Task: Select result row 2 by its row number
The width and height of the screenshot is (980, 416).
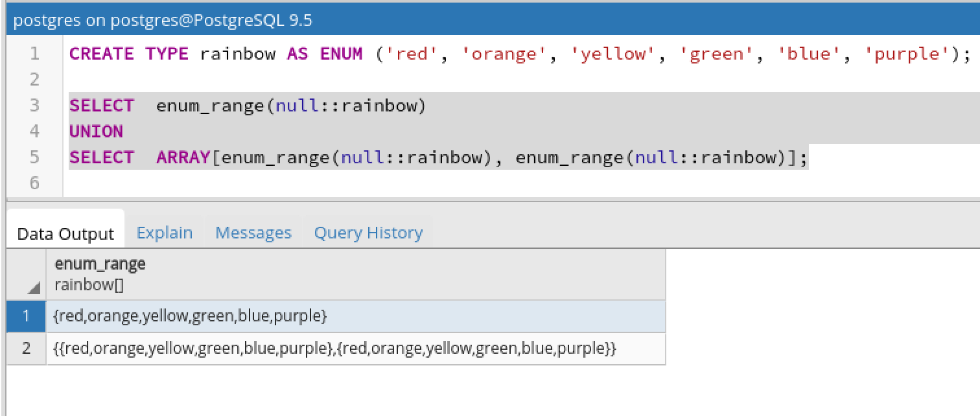Action: (x=27, y=349)
